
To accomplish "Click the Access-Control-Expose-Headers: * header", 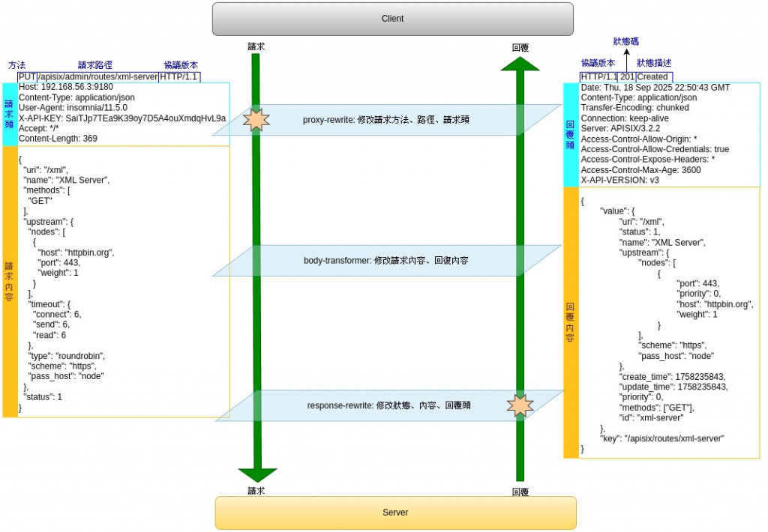I will click(647, 160).
